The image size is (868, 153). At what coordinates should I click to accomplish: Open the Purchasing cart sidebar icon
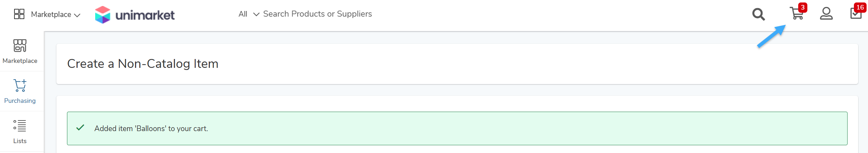[20, 86]
